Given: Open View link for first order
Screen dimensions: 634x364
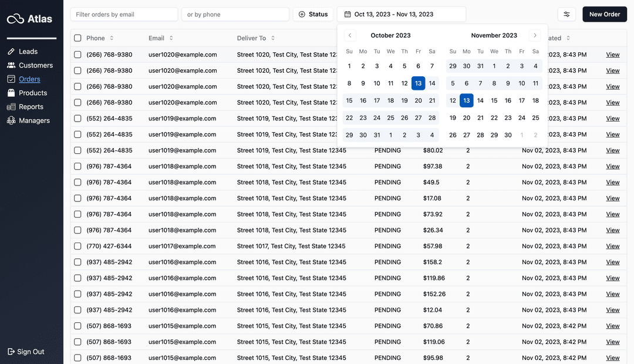Looking at the screenshot, I should pyautogui.click(x=612, y=55).
